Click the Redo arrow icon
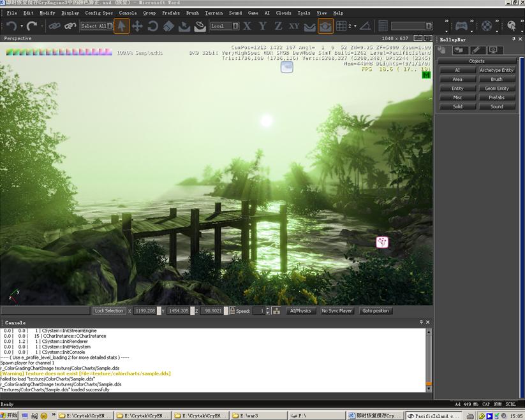Viewport: 525px width, 420px height. 31,26
